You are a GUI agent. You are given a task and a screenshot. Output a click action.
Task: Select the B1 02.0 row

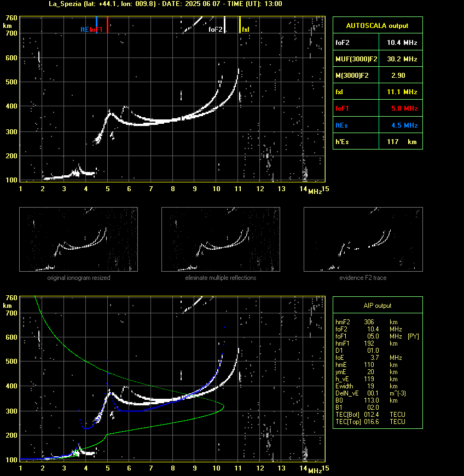pos(357,408)
